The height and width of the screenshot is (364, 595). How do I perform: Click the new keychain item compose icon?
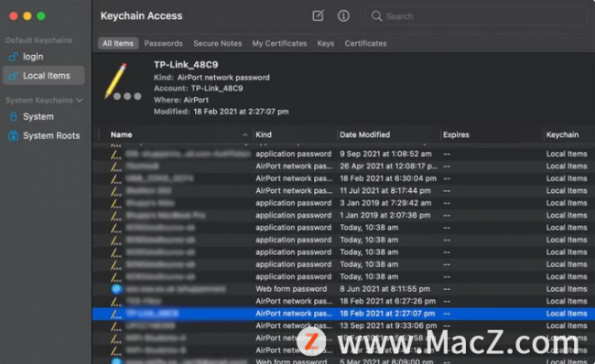coord(318,16)
